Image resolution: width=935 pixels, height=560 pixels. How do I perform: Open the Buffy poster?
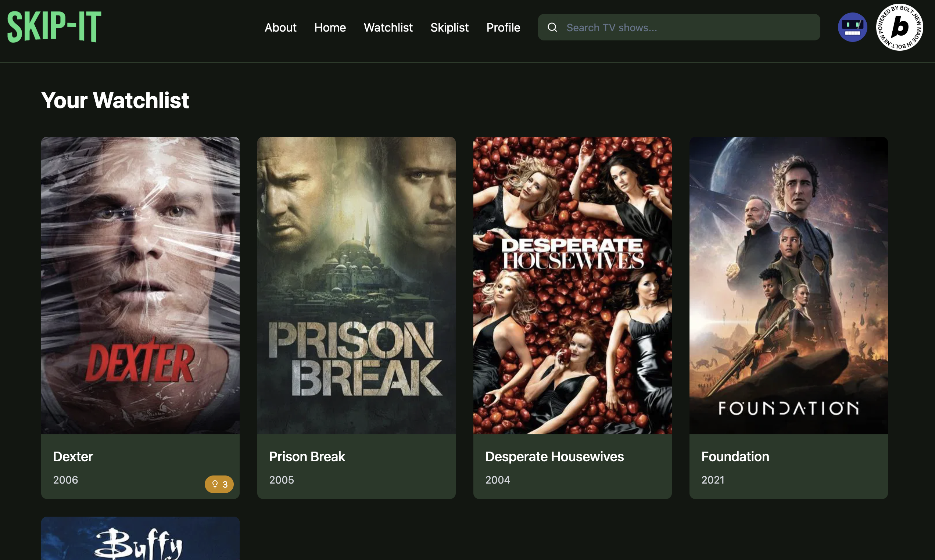click(140, 538)
